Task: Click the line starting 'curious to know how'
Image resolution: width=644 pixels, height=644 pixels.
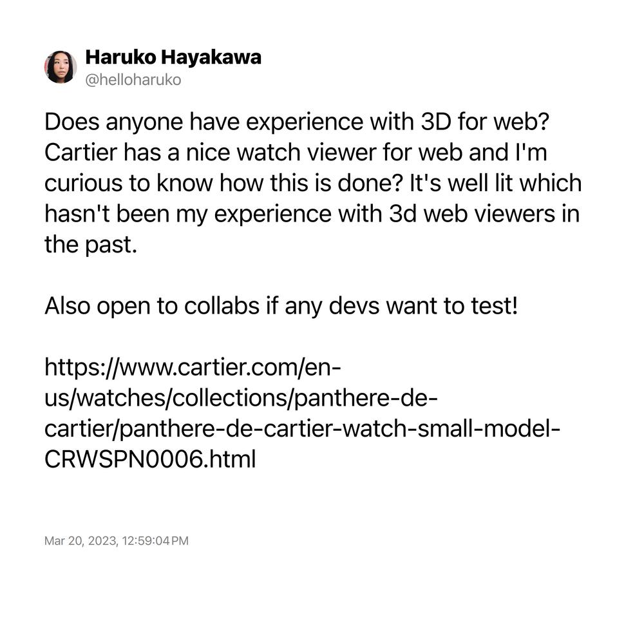Action: tap(313, 183)
